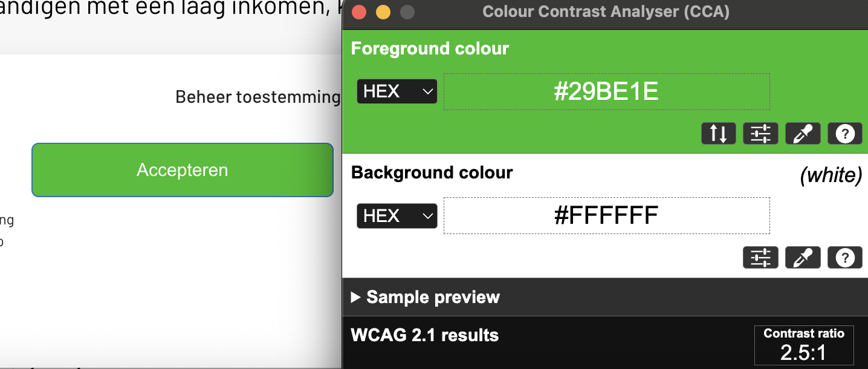Image resolution: width=868 pixels, height=369 pixels.
Task: Click the foreground #29BE1E hex field
Action: pos(607,92)
